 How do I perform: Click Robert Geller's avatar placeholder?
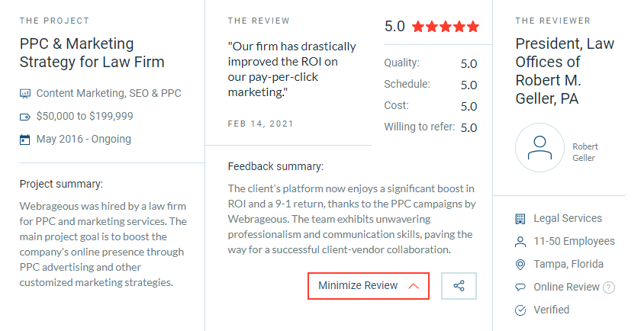539,147
